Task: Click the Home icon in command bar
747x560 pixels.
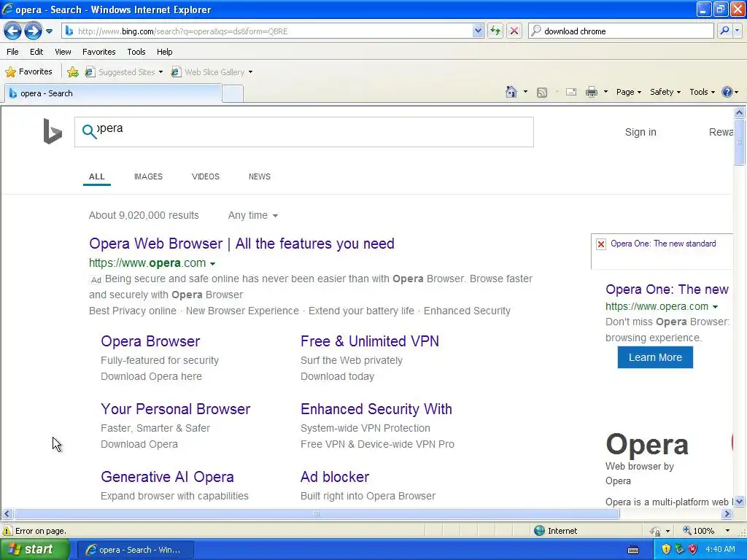Action: 511,92
